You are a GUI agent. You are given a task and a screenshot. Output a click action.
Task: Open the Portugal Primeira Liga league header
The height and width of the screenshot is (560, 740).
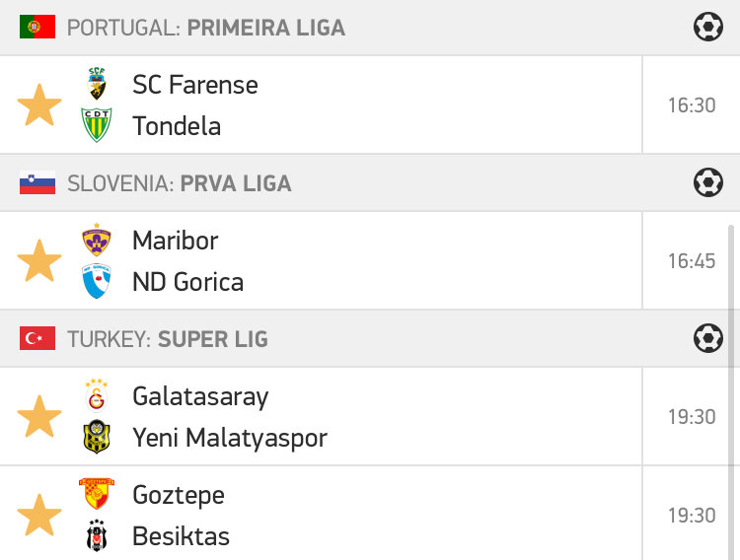(206, 28)
